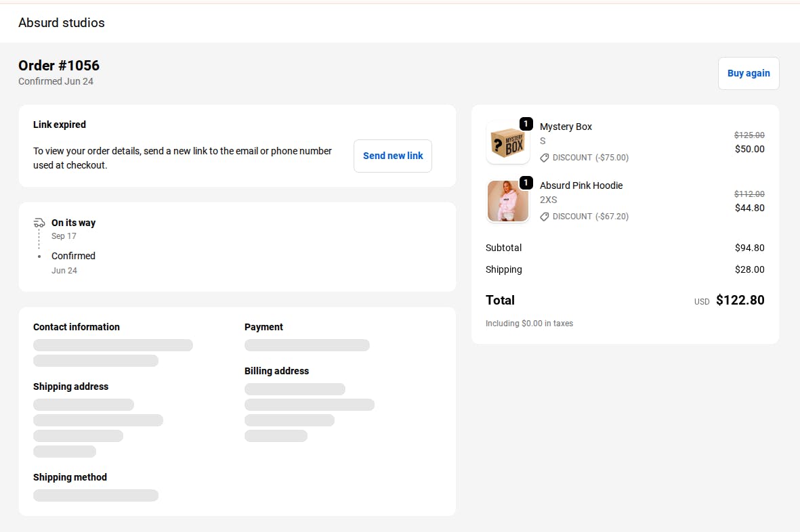Select the Confirmed status bullet dot

[x=39, y=257]
